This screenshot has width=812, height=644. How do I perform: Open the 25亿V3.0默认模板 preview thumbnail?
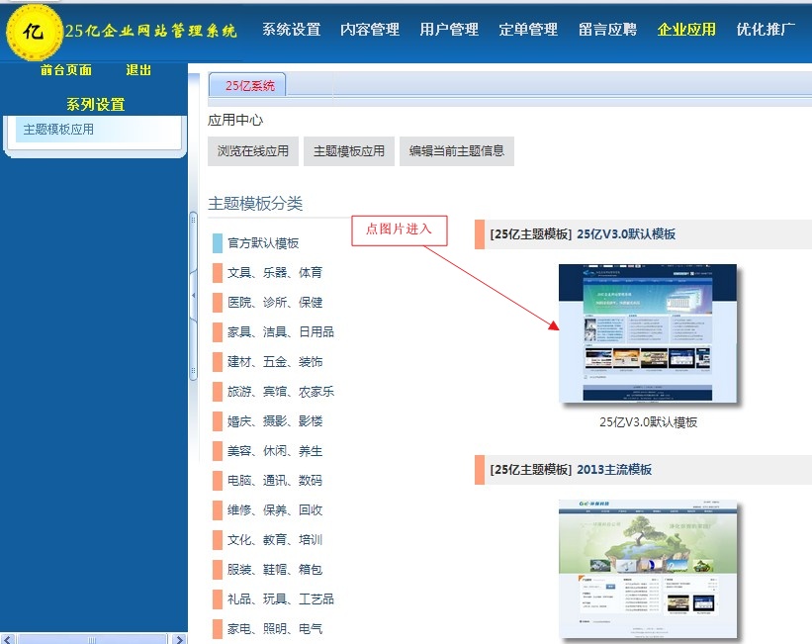[647, 333]
